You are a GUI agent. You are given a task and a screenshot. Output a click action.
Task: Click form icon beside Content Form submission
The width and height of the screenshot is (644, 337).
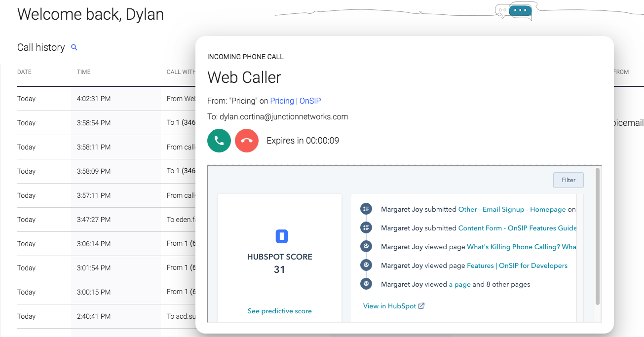pyautogui.click(x=366, y=228)
